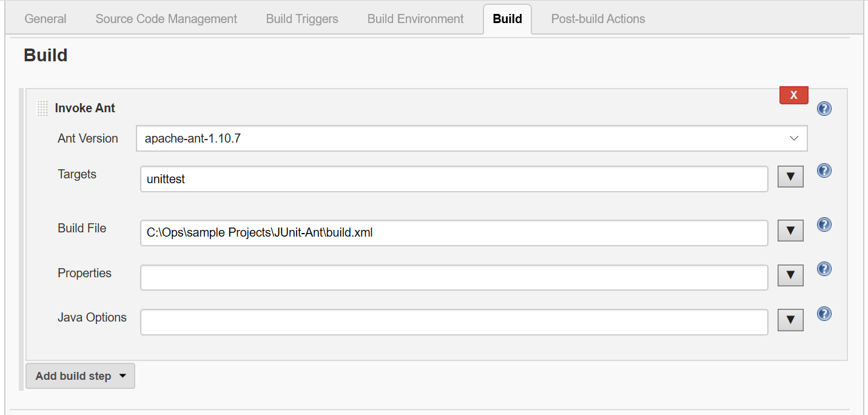The height and width of the screenshot is (415, 868).
Task: Go to the Build Triggers tab
Action: (302, 19)
